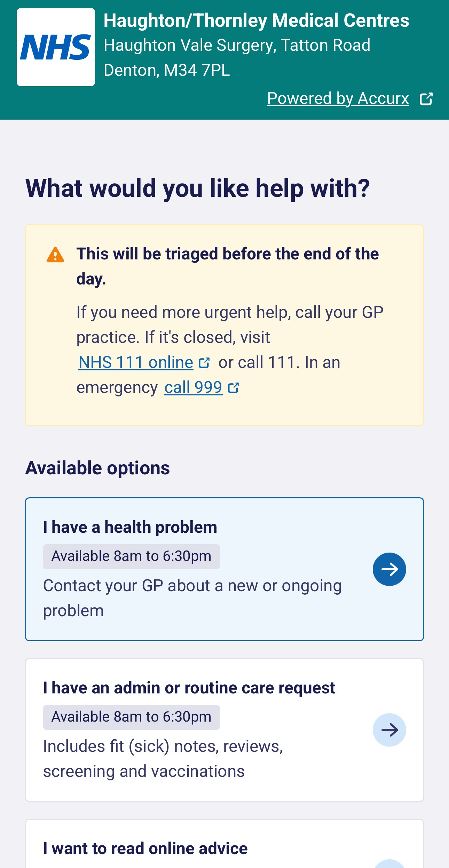
Task: Open the NHS 111 online link
Action: click(x=136, y=362)
